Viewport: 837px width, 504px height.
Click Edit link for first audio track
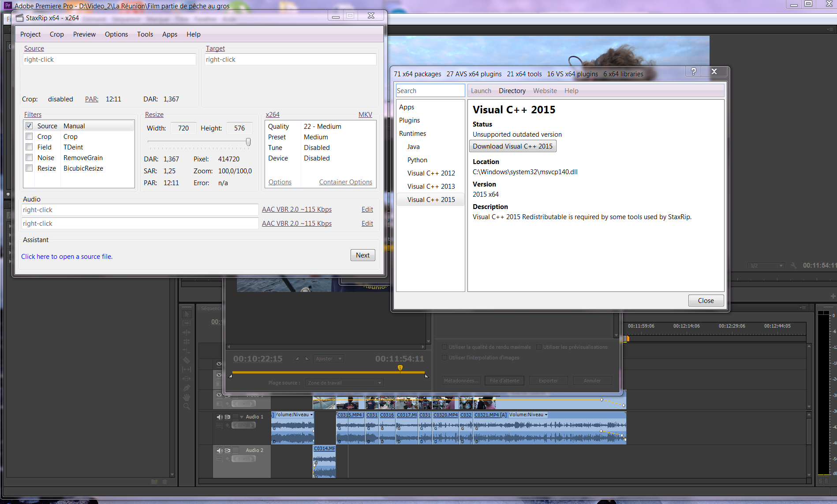click(x=367, y=209)
